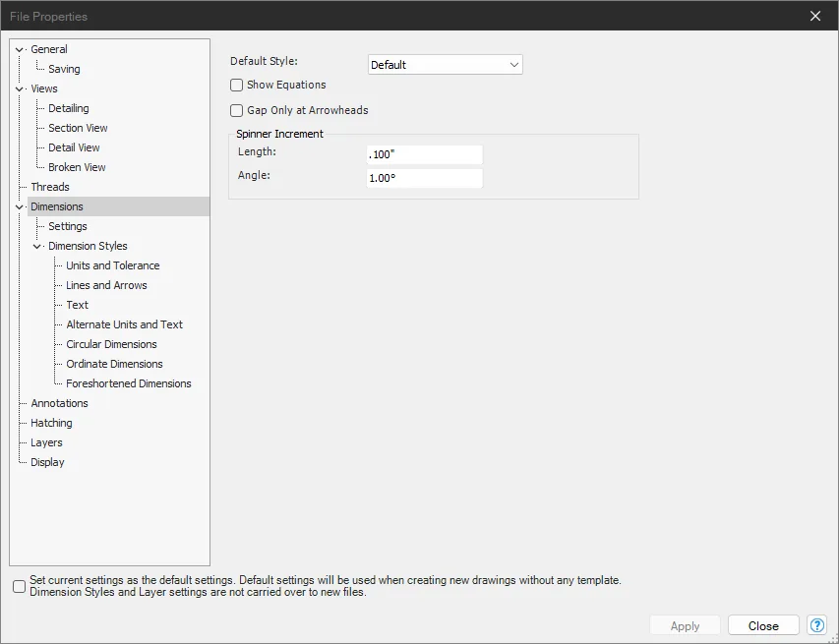Select the Dimension Styles item

pos(89,246)
